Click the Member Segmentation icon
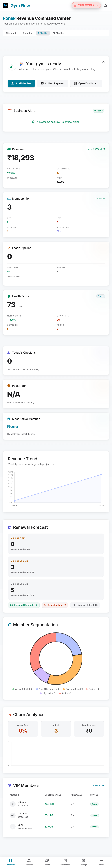112x868 pixels. coord(10,625)
